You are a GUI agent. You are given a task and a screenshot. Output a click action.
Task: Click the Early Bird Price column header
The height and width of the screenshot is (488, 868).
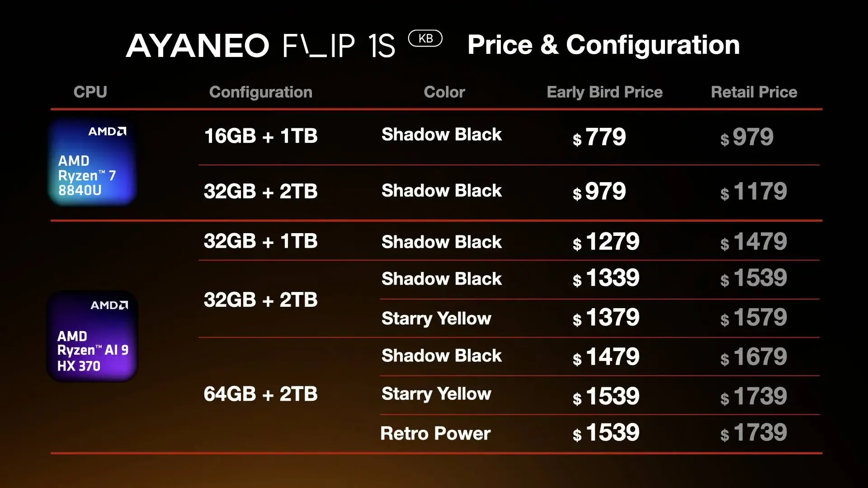[x=604, y=92]
